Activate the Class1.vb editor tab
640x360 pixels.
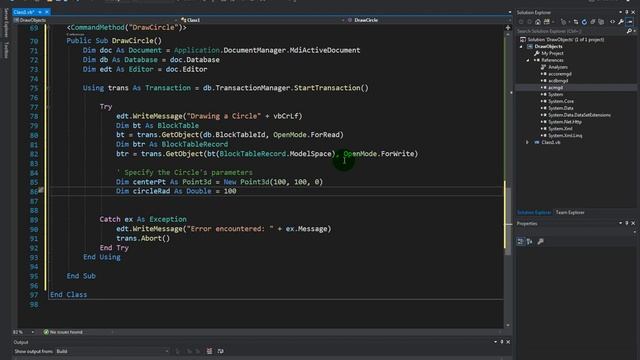click(x=24, y=12)
